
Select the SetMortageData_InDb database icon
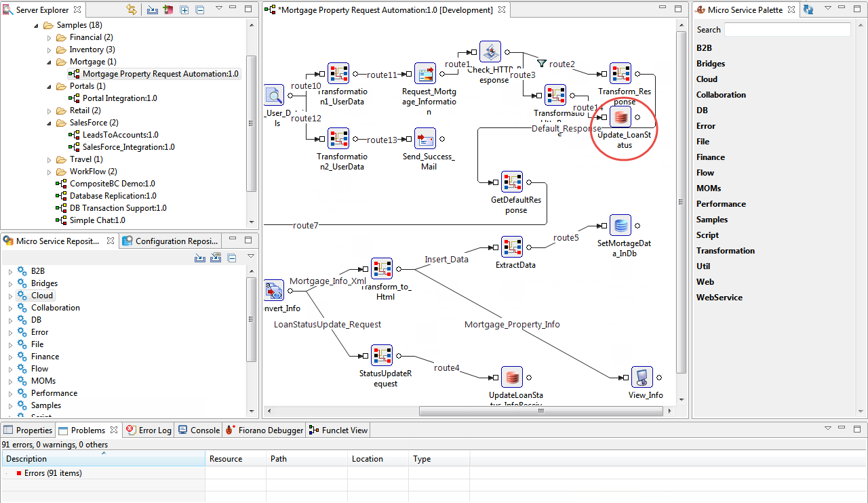click(620, 225)
